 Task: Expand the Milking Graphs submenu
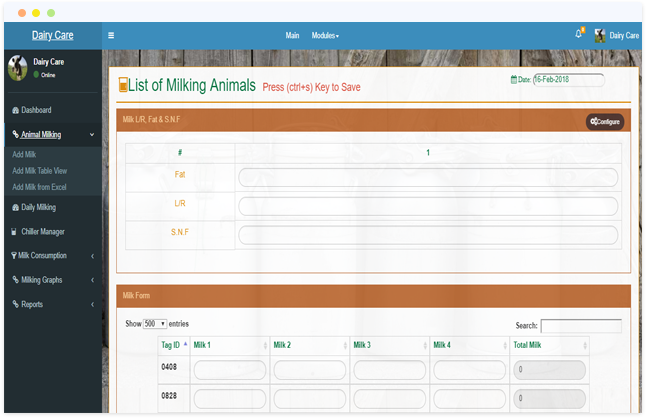(92, 280)
